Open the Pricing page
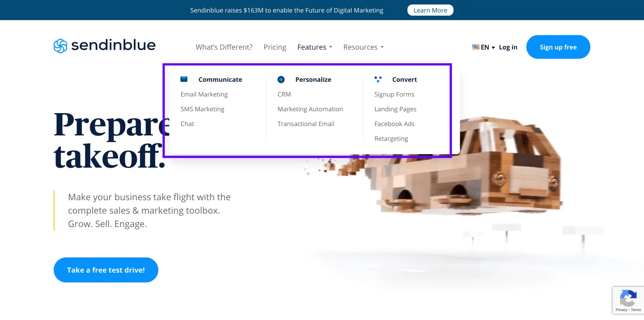Viewport: 644px width, 320px height. (x=275, y=47)
